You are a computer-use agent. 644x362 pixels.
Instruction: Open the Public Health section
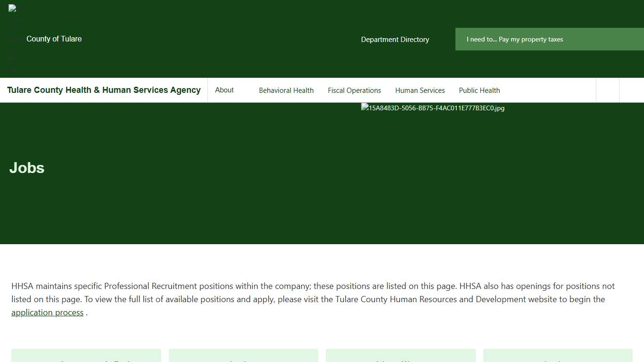(x=479, y=90)
